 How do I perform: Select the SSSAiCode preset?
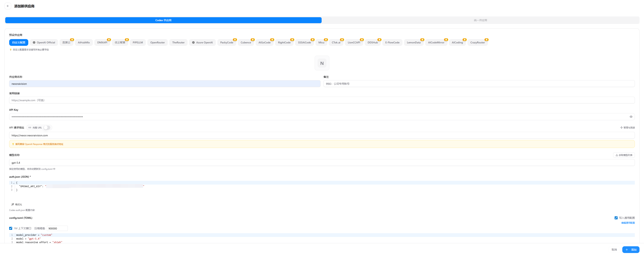tap(305, 42)
